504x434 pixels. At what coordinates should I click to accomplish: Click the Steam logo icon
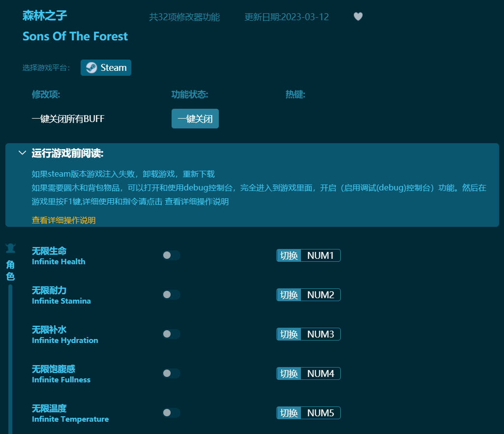[x=91, y=67]
